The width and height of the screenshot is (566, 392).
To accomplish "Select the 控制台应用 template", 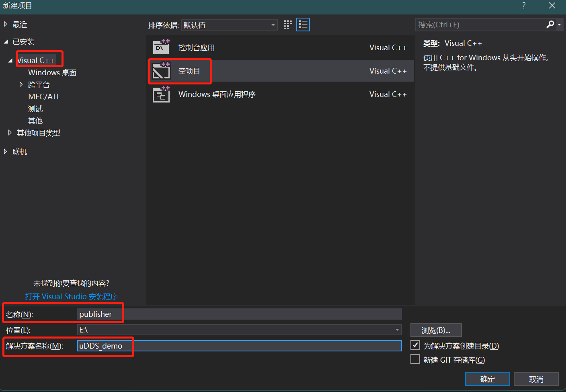I will (280, 47).
